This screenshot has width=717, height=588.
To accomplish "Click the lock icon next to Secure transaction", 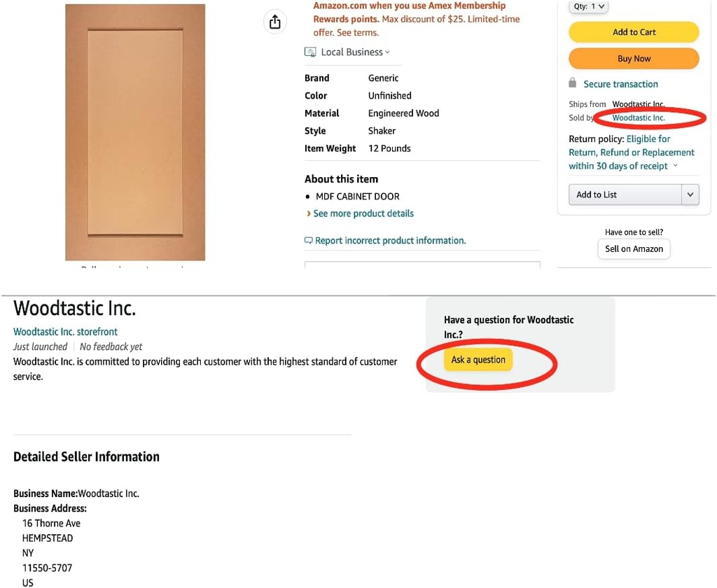I will coord(573,83).
